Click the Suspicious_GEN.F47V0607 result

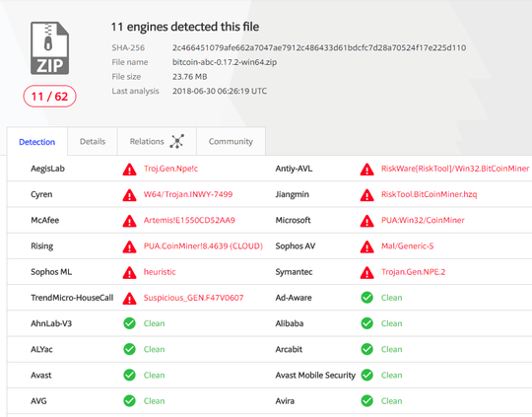tap(193, 298)
